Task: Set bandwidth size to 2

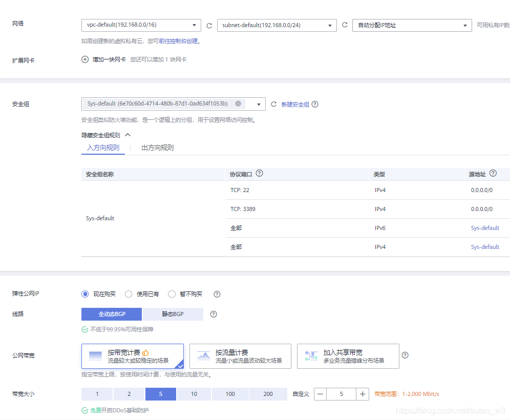Action: [x=129, y=394]
